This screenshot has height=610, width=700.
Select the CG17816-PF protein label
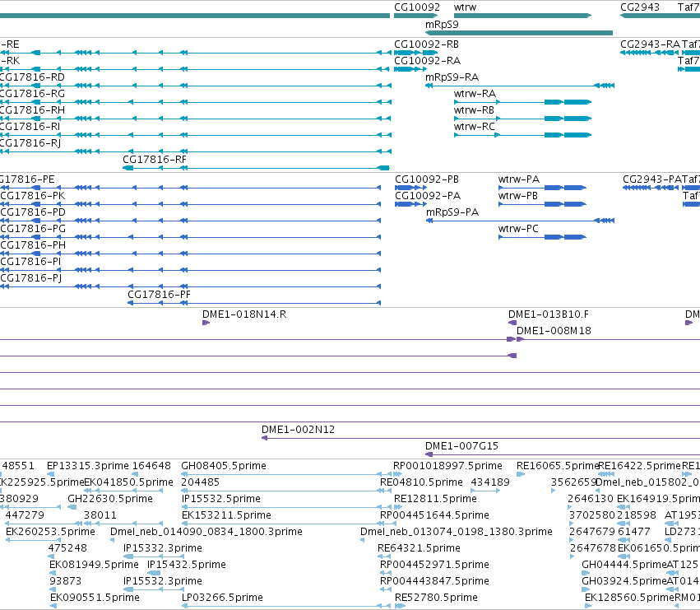[159, 295]
